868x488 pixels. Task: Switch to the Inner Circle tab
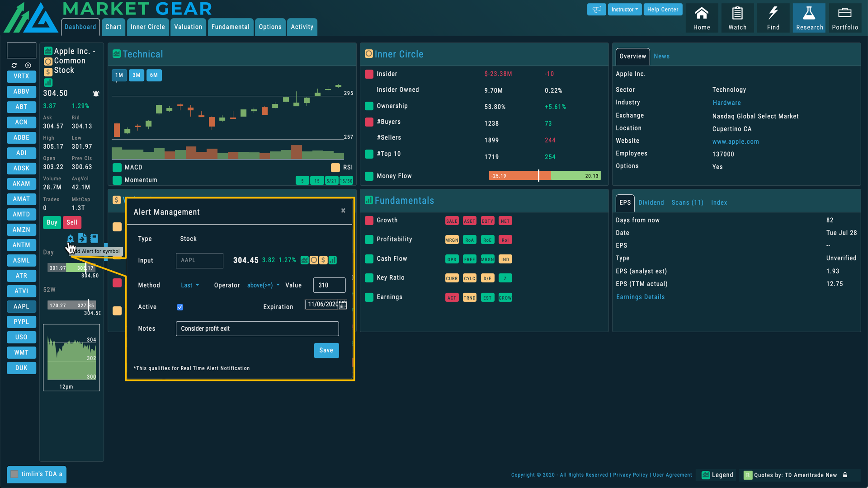pyautogui.click(x=148, y=27)
